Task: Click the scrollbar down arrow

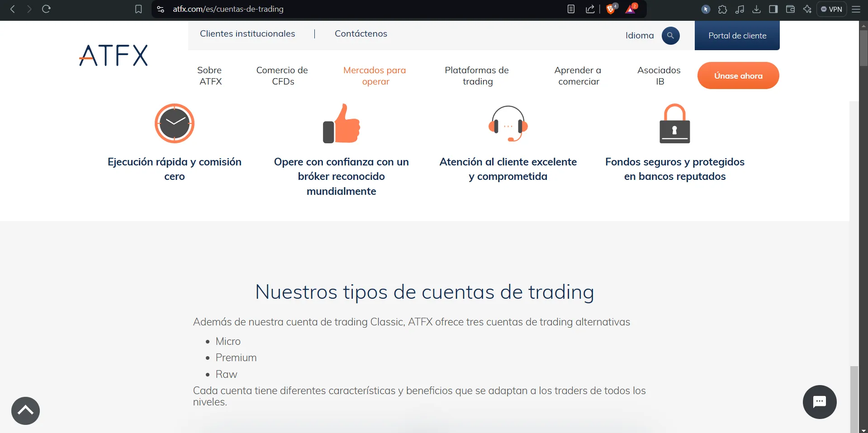Action: click(863, 430)
